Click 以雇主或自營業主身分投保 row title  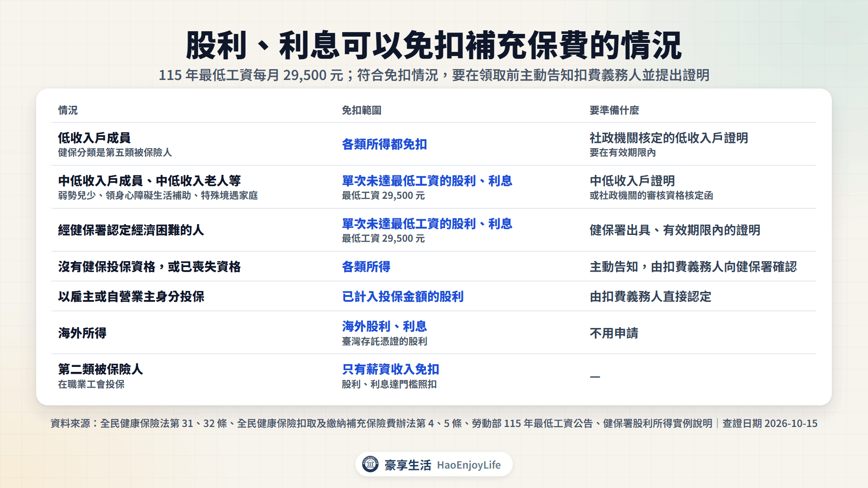pos(131,296)
